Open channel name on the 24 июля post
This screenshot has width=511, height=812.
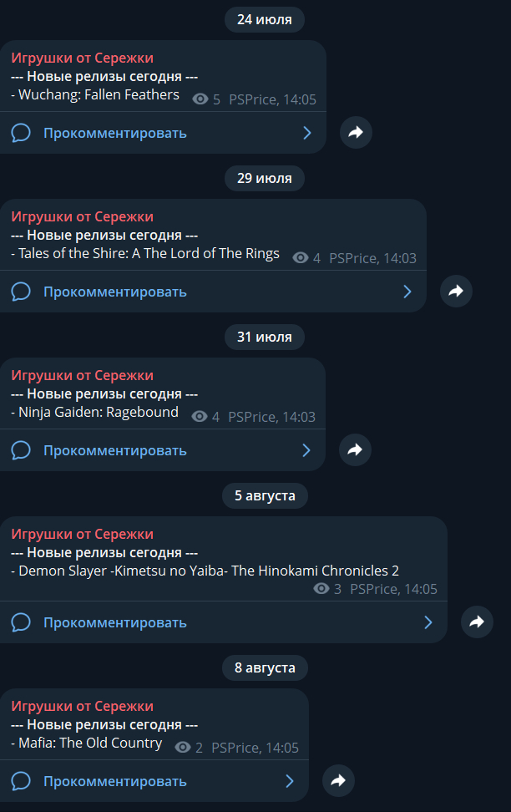(82, 58)
